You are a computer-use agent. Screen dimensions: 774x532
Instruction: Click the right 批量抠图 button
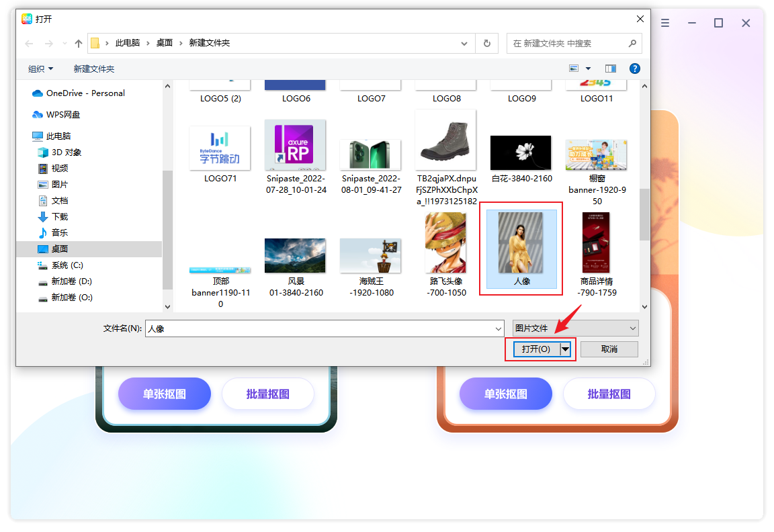pos(609,394)
